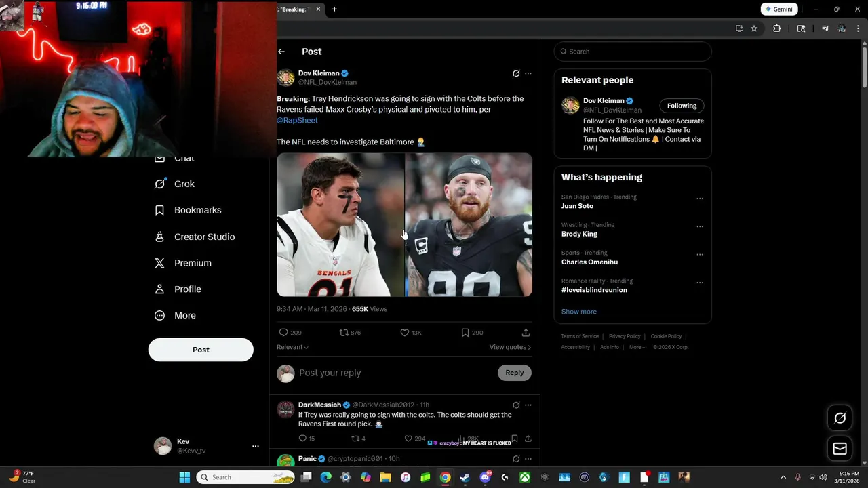This screenshot has height=488, width=868.
Task: Open Steam from the taskbar
Action: pyautogui.click(x=465, y=477)
